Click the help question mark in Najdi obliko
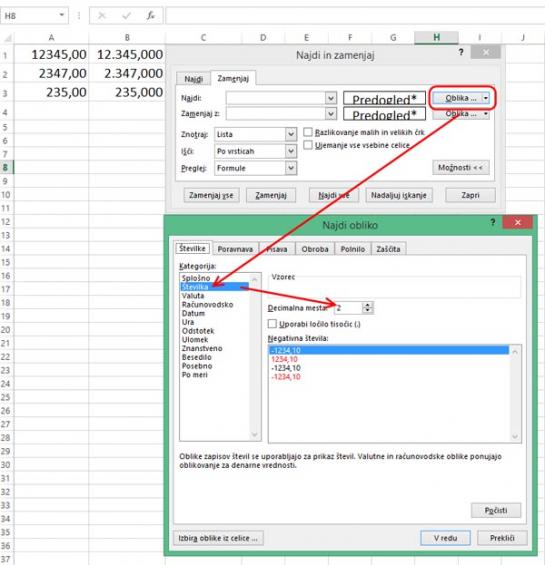 (x=493, y=222)
